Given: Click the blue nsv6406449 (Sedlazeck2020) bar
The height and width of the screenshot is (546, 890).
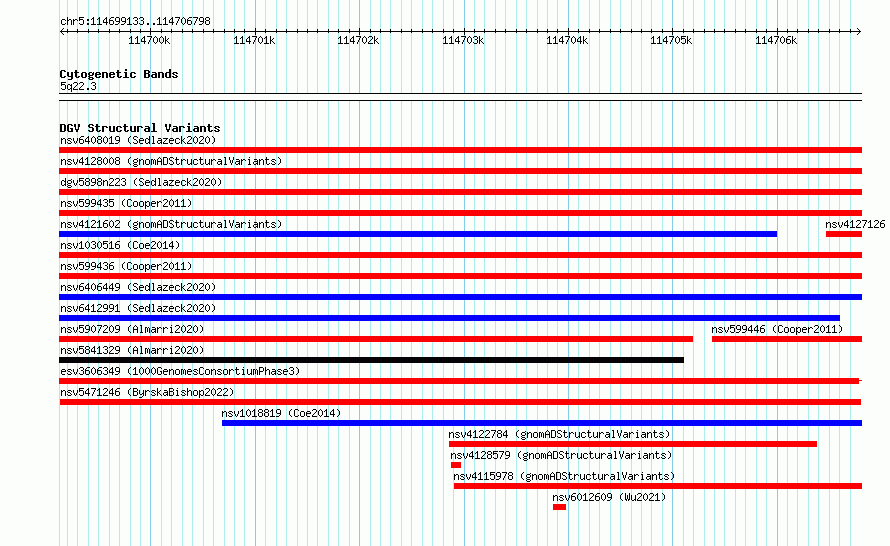Looking at the screenshot, I should click(460, 297).
